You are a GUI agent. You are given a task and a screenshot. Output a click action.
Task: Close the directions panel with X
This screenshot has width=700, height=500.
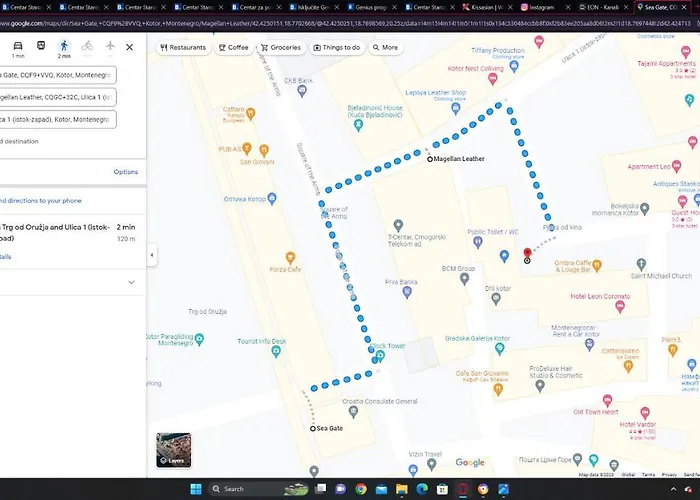(129, 47)
